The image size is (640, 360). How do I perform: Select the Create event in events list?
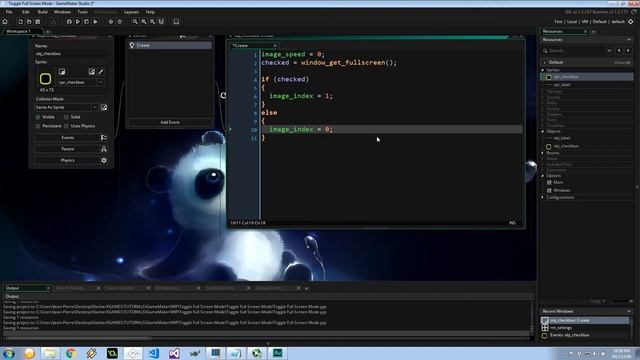(170, 45)
